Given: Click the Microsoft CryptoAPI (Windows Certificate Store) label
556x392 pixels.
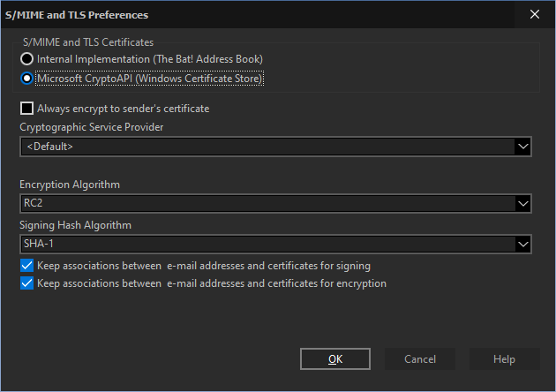Looking at the screenshot, I should click(x=149, y=79).
